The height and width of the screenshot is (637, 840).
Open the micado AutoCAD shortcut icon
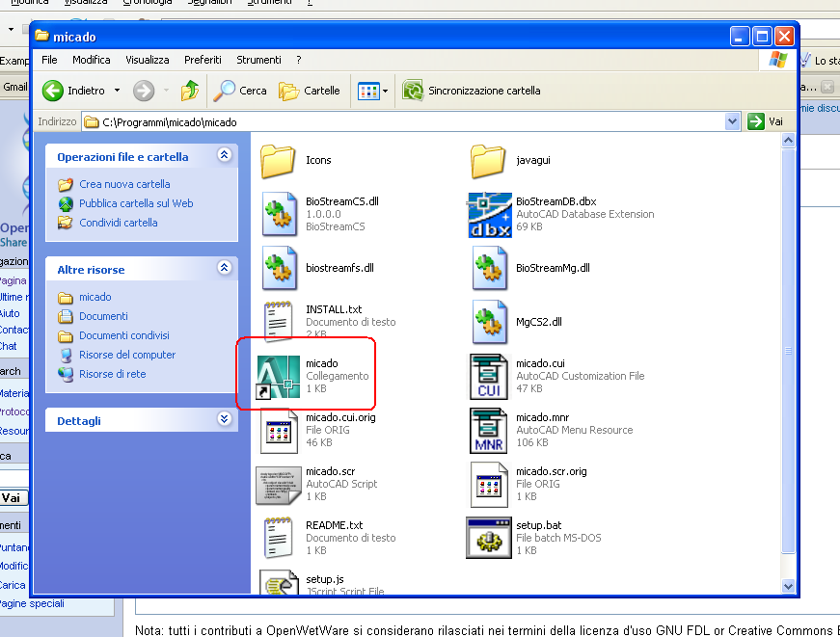[x=278, y=375]
